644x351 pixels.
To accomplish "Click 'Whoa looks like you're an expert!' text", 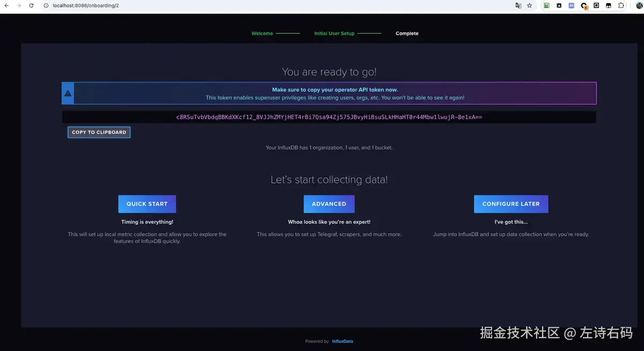I will tap(329, 222).
